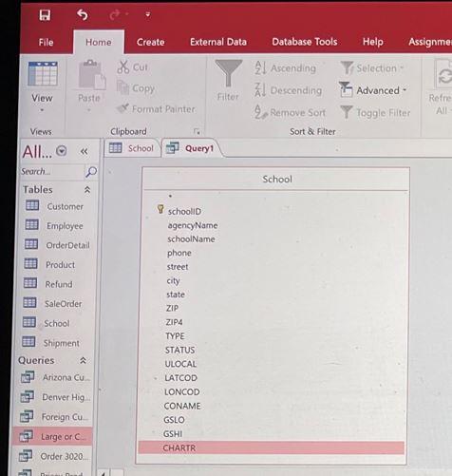Click the View datasheet icon
The width and height of the screenshot is (452, 476).
pos(43,74)
